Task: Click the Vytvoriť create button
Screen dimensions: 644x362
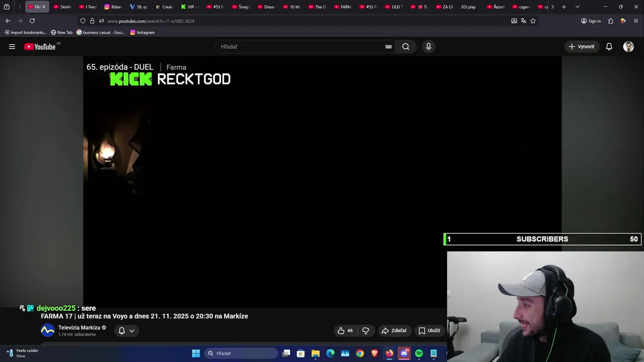Action: pos(582,47)
